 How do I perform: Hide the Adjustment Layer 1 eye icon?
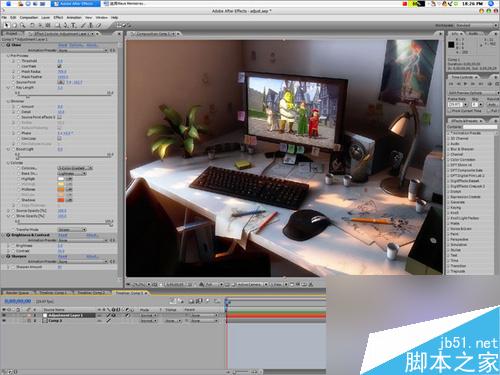coord(4,315)
